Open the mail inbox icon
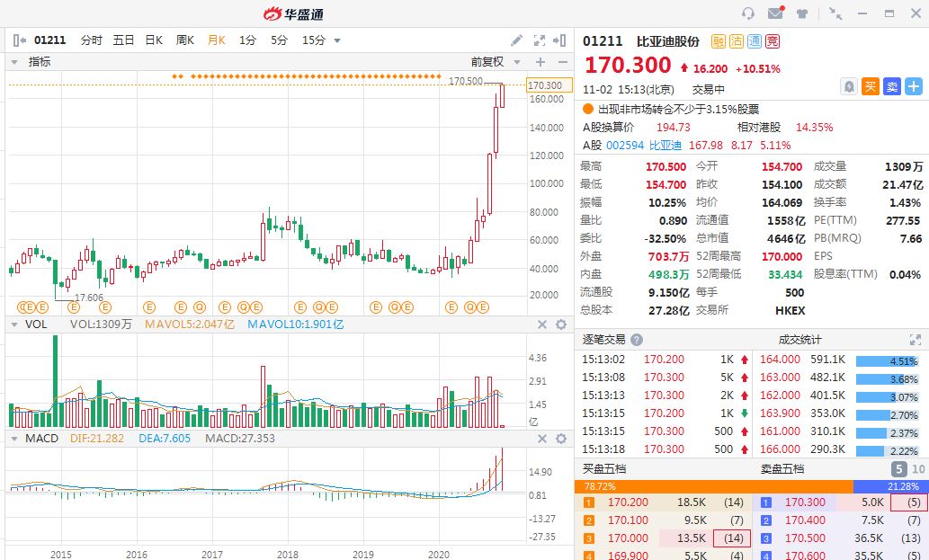 [x=775, y=13]
